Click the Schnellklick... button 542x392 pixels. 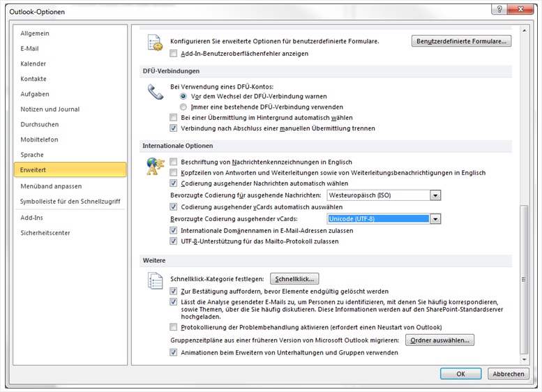coord(294,279)
